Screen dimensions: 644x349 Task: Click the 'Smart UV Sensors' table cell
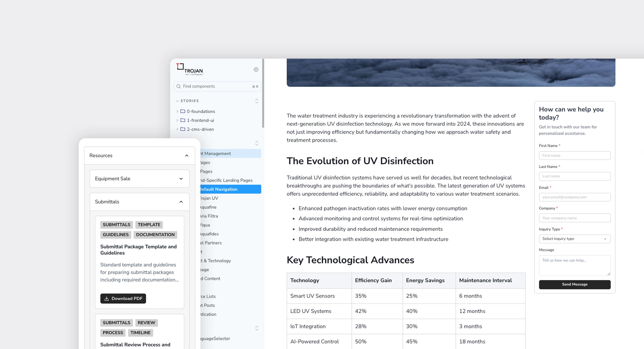[319, 296]
